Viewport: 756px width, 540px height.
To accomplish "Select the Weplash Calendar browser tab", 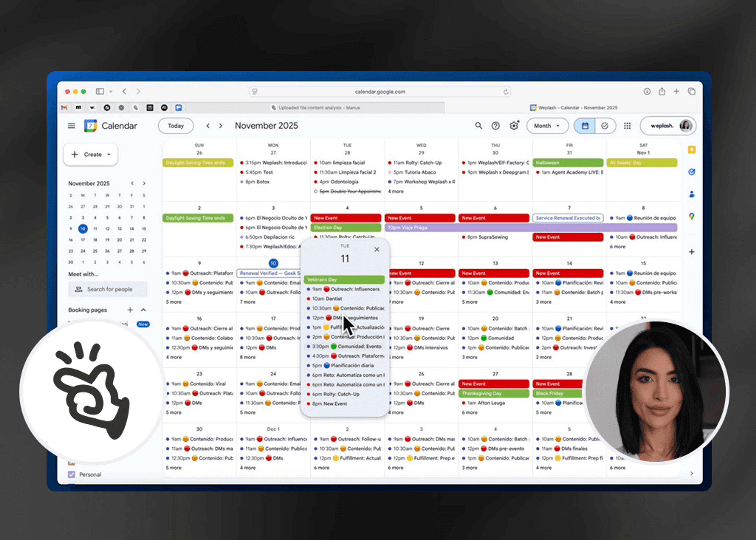I will pyautogui.click(x=573, y=108).
